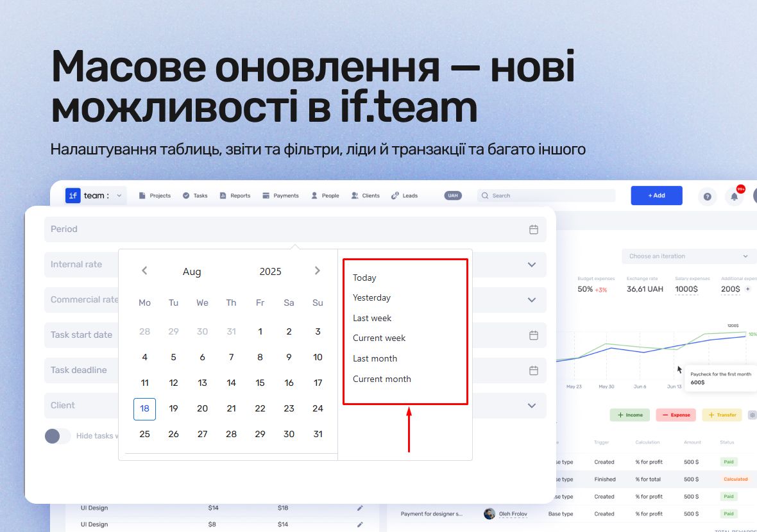The image size is (757, 532).
Task: Expand the Commercial rate dropdown arrow
Action: click(532, 300)
